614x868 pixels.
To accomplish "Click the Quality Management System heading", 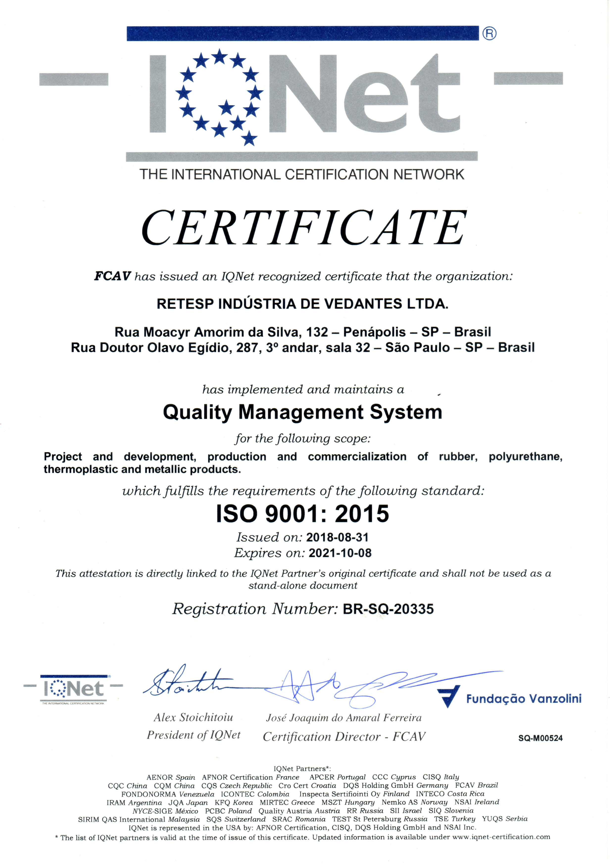I will [x=302, y=412].
